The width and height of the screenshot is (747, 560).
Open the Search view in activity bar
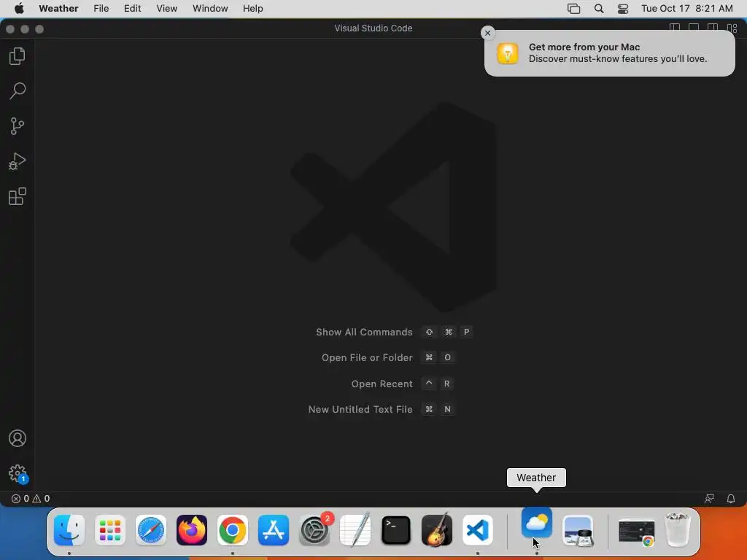pos(18,90)
